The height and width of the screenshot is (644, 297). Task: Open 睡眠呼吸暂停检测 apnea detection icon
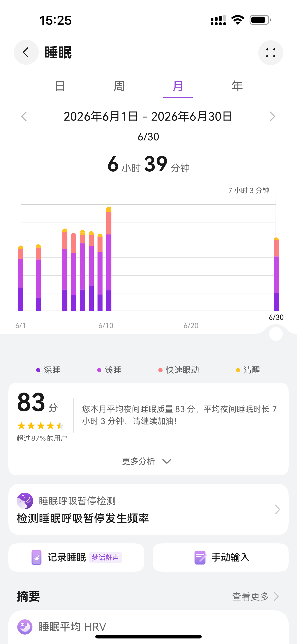pyautogui.click(x=25, y=501)
